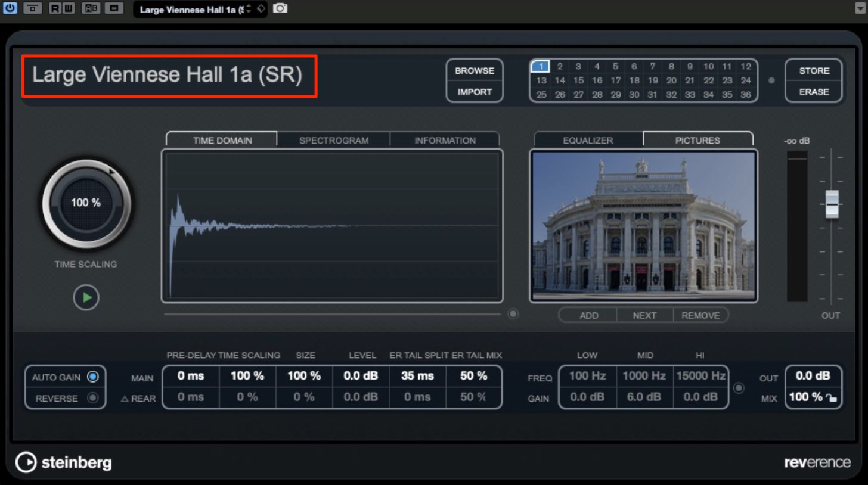868x485 pixels.
Task: Switch to the EQUALIZER tab
Action: tap(588, 140)
